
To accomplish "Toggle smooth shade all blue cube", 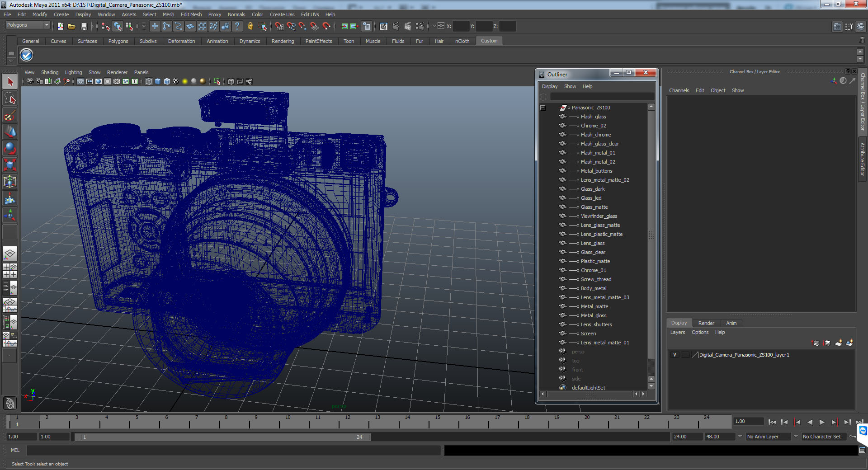I will [x=158, y=81].
